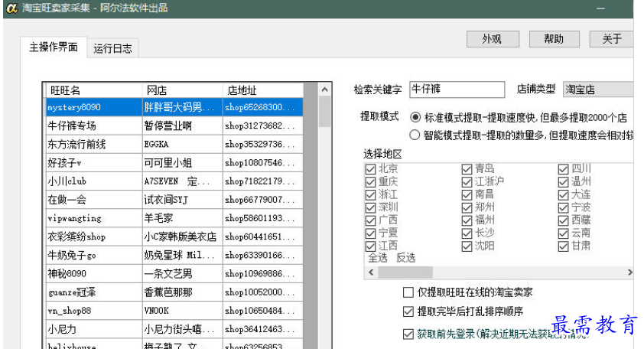Click the region list left scroll arrow
644x349 pixels.
pos(371,272)
